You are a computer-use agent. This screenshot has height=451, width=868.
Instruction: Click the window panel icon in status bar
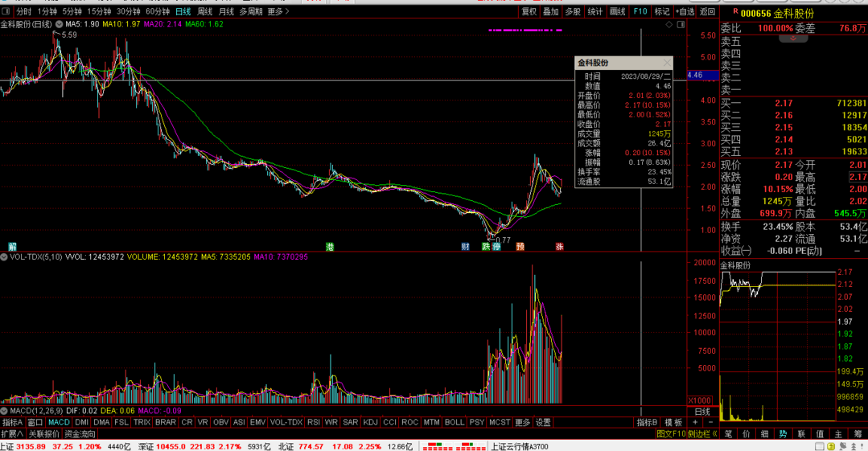coord(819,446)
